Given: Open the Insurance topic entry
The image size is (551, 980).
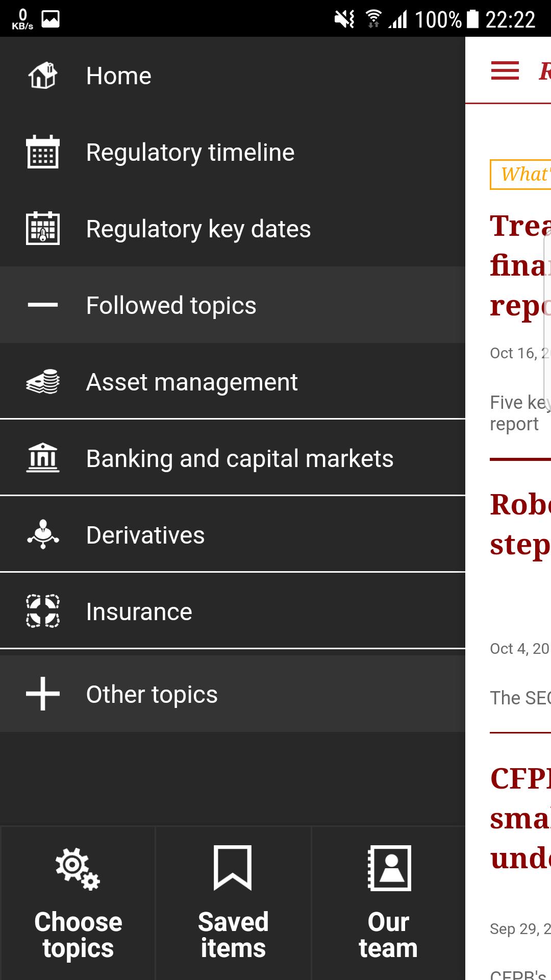Looking at the screenshot, I should pyautogui.click(x=139, y=611).
